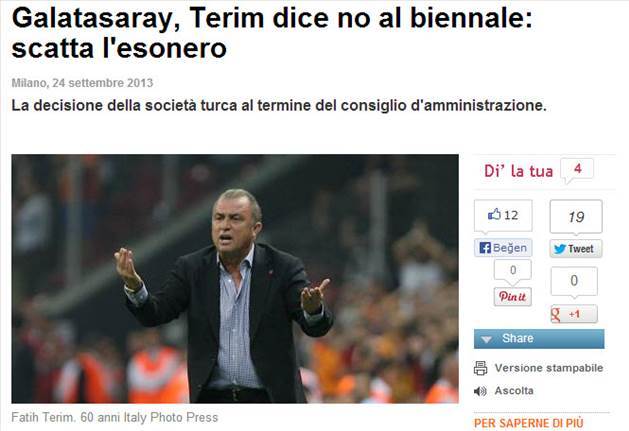The image size is (629, 431).
Task: Click the Ascolta listen link
Action: pos(513,390)
